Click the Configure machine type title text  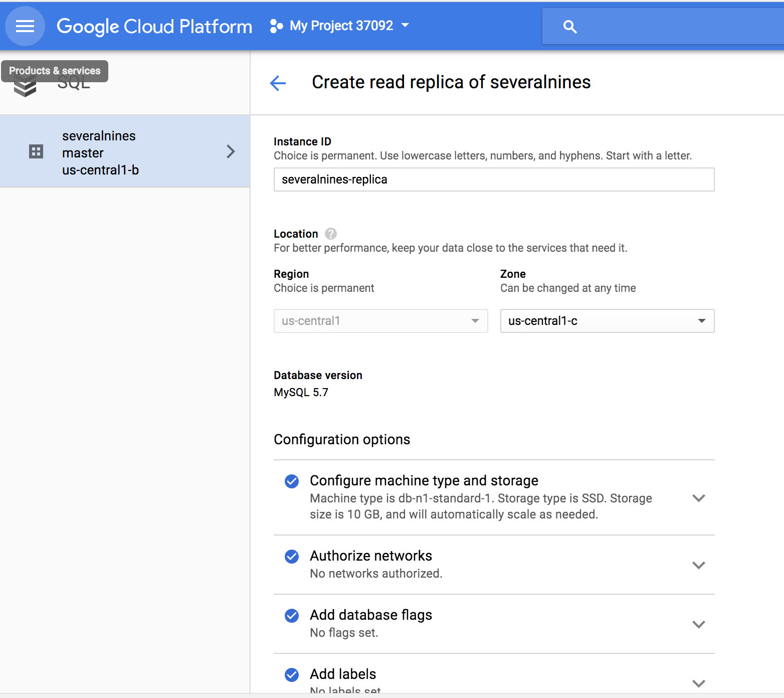tap(424, 480)
